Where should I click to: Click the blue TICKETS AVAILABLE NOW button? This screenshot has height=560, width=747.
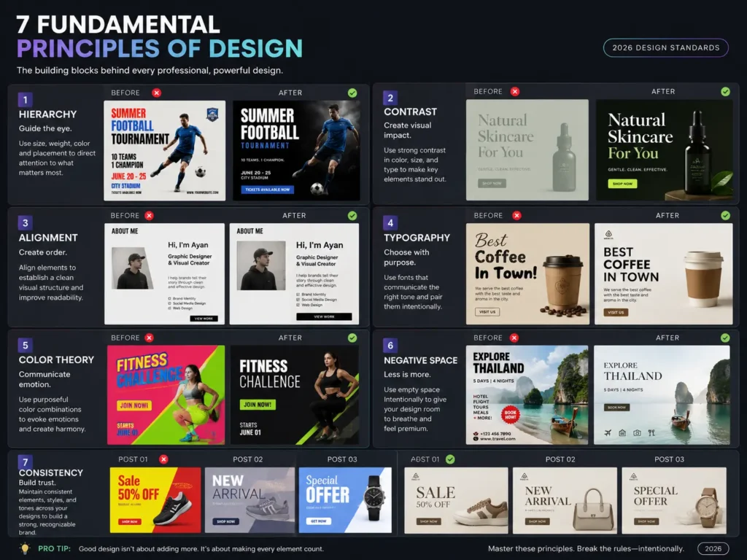click(267, 189)
